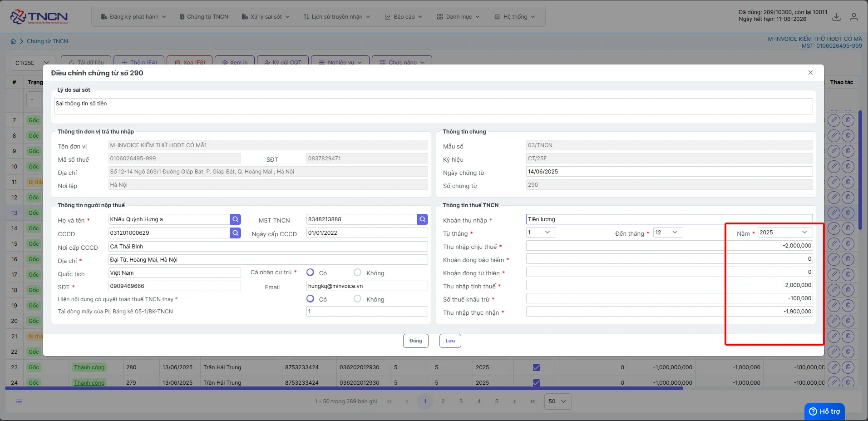Jump to first page double arrow

point(390,401)
